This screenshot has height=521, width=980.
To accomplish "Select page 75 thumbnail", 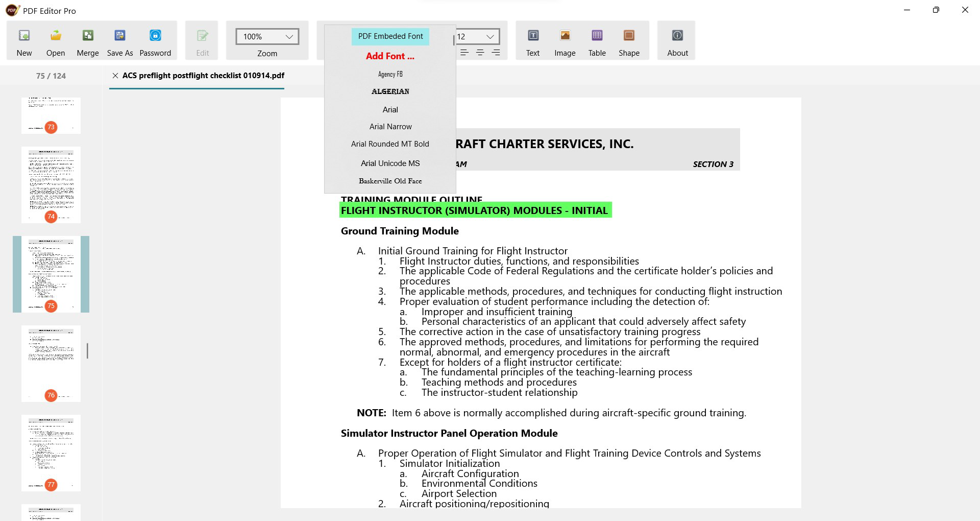I will [51, 274].
